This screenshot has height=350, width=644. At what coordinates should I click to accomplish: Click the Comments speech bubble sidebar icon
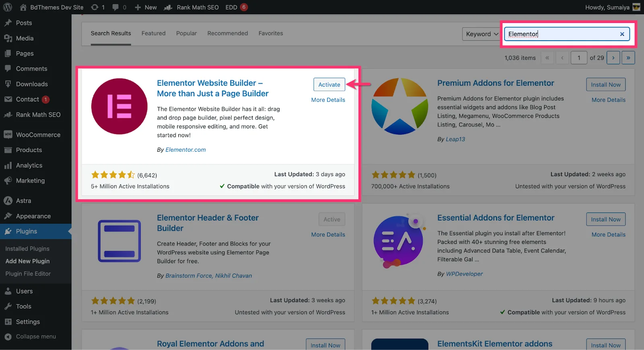click(x=8, y=69)
